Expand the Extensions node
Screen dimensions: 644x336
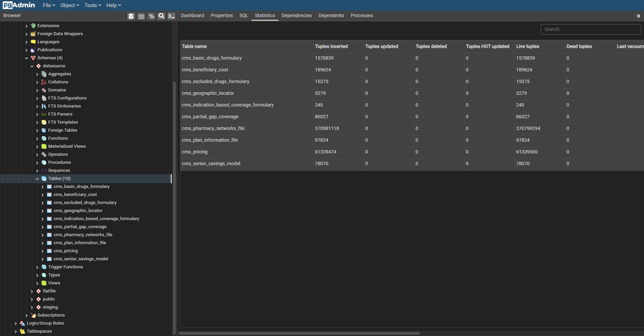[x=26, y=26]
